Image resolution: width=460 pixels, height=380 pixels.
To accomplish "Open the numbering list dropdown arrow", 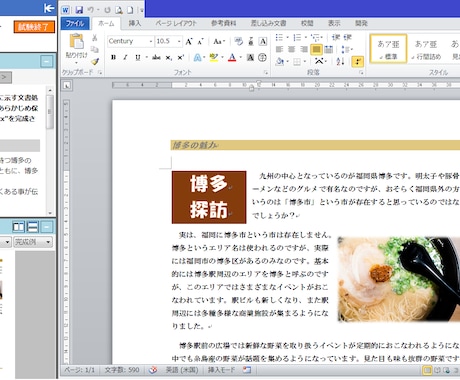I will point(305,37).
